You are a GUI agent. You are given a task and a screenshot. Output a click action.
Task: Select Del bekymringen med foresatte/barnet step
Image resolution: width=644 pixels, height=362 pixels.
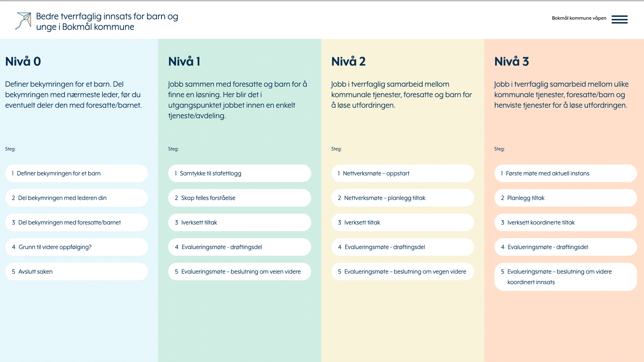tap(76, 223)
